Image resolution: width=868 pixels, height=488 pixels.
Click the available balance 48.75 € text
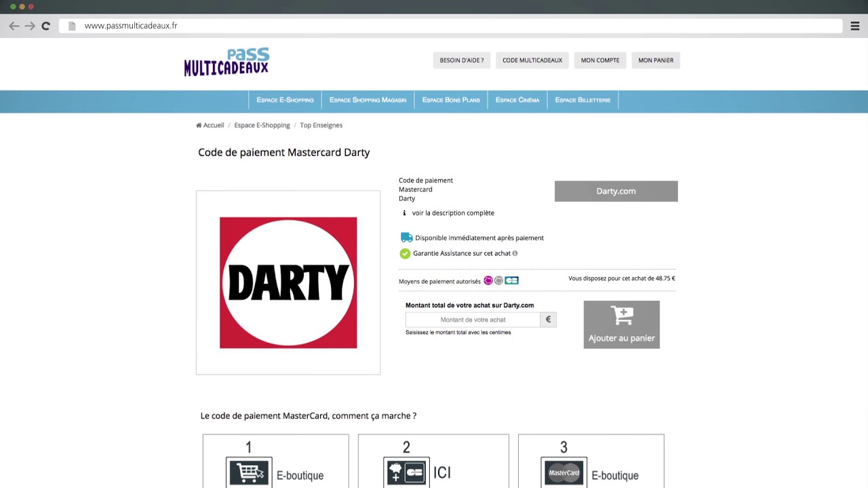click(622, 279)
